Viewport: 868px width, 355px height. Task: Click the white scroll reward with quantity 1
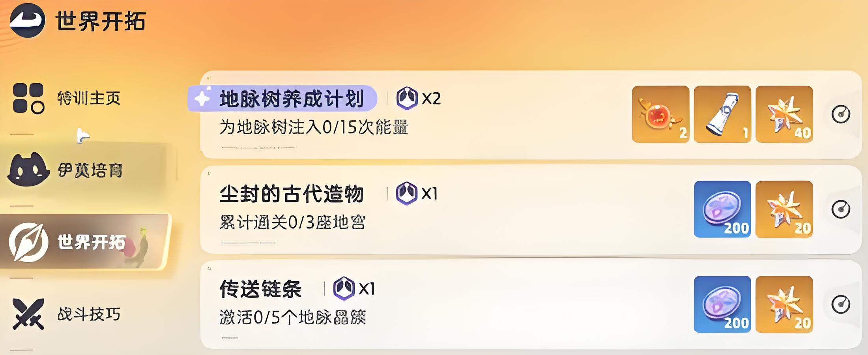point(722,114)
